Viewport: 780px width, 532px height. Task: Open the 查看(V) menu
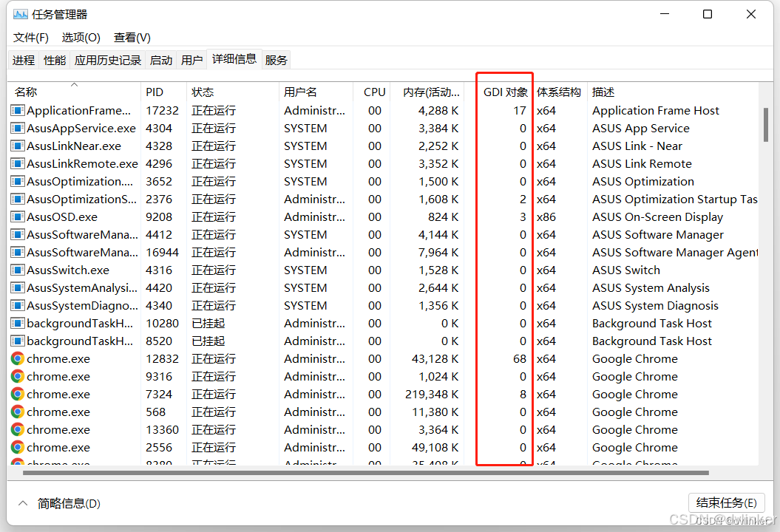[x=132, y=38]
